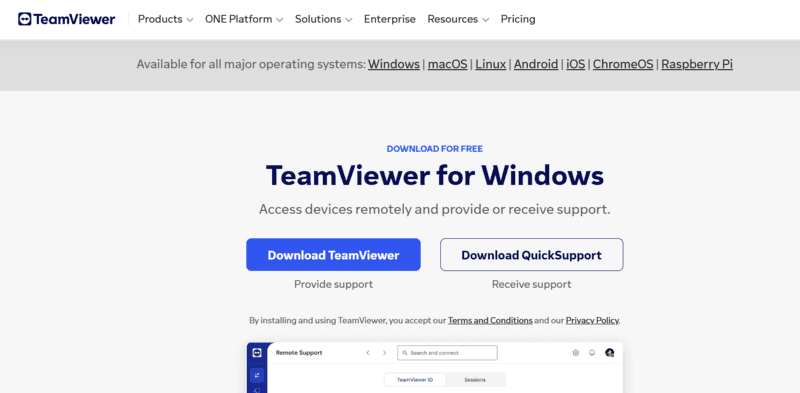Select the Windows operating system link
The height and width of the screenshot is (393, 800).
[x=394, y=64]
